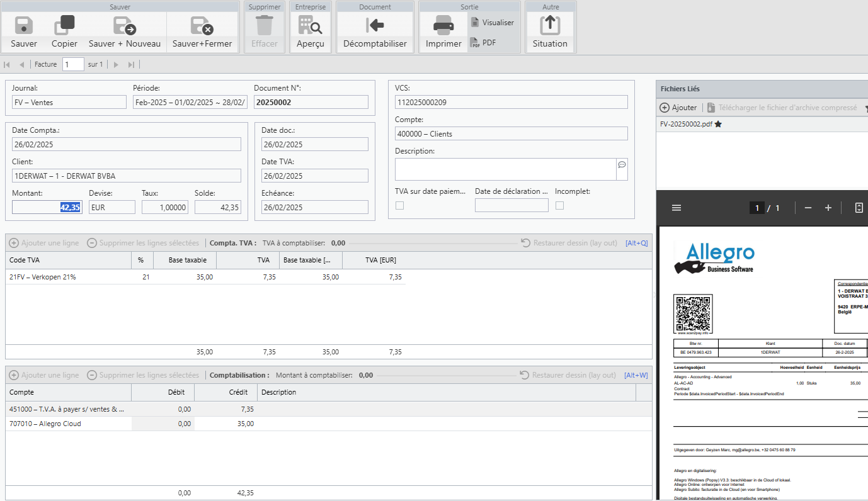This screenshot has width=868, height=501.
Task: Open the Aperçu company preview
Action: pos(311,26)
